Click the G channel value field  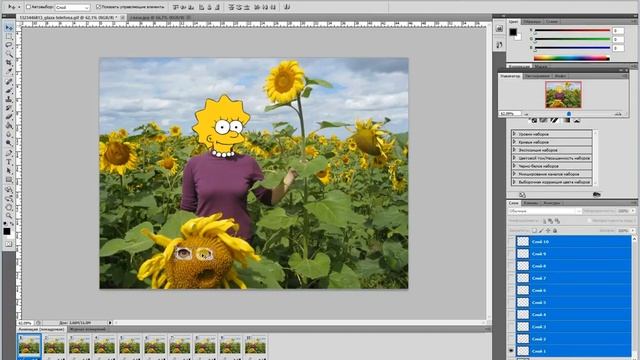tap(618, 39)
